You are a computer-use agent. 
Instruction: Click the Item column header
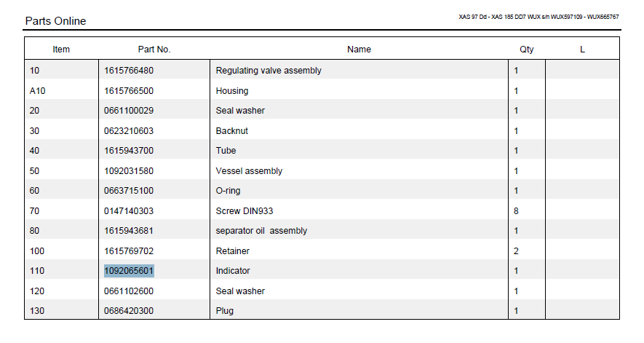coord(61,50)
